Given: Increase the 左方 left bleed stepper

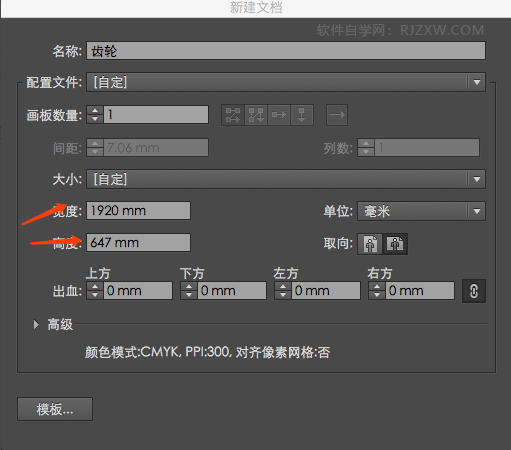Looking at the screenshot, I should (283, 286).
